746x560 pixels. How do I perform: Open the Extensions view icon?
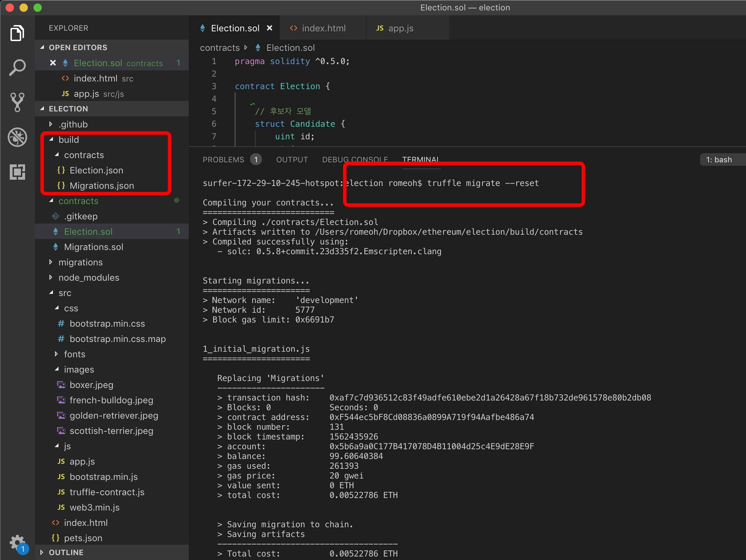pyautogui.click(x=17, y=172)
